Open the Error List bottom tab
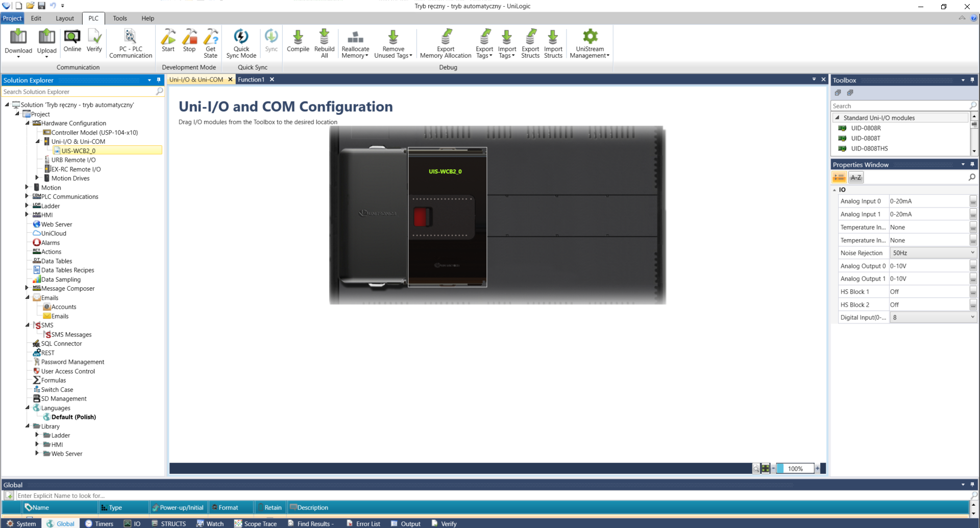Viewport: 980px width, 528px height. 363,523
